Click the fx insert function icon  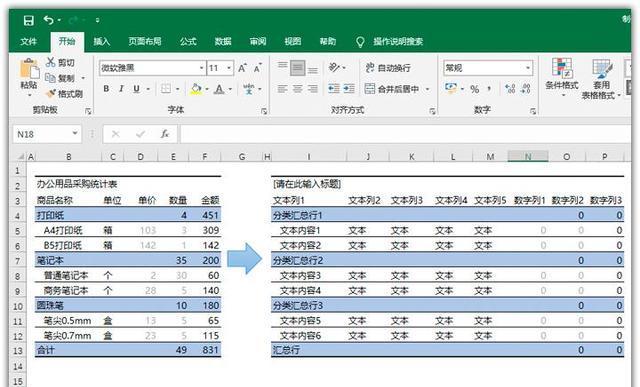164,134
